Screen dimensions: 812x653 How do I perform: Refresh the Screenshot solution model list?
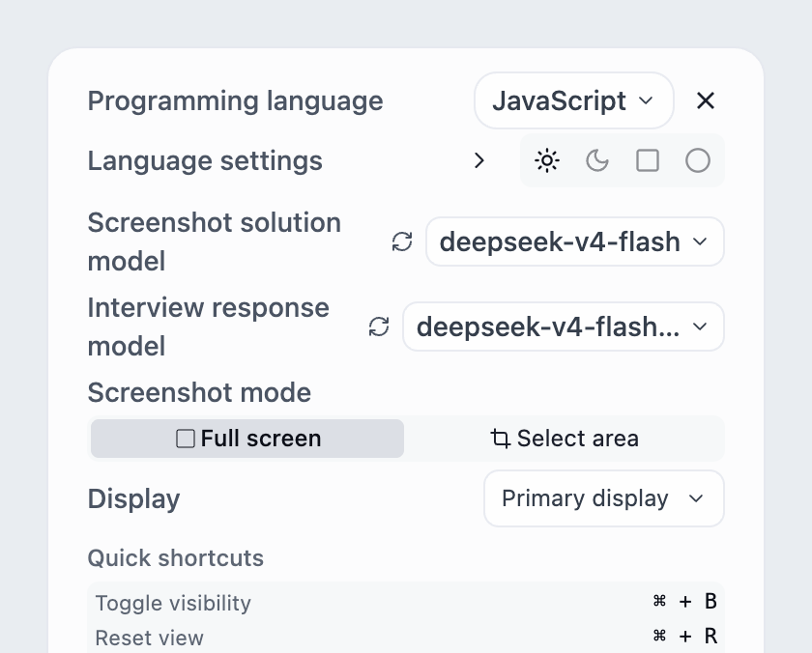tap(402, 241)
